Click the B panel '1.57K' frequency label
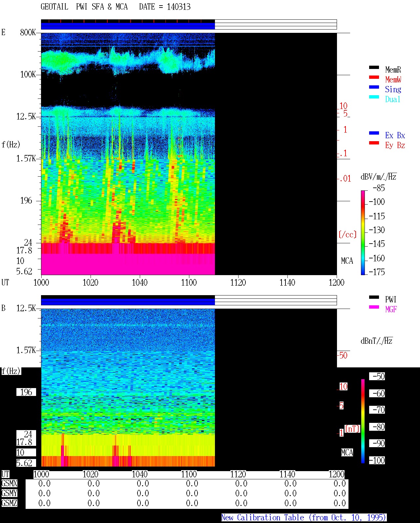Viewport: 420px width, 523px height. click(26, 350)
